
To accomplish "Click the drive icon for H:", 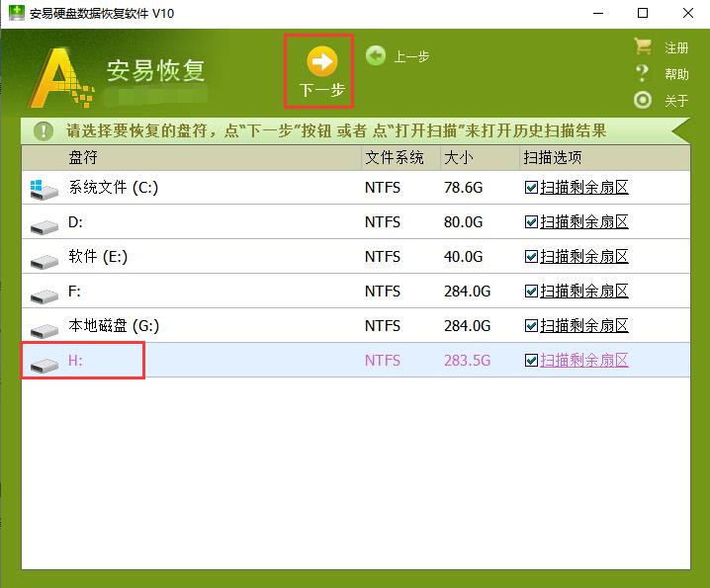I will (x=44, y=365).
